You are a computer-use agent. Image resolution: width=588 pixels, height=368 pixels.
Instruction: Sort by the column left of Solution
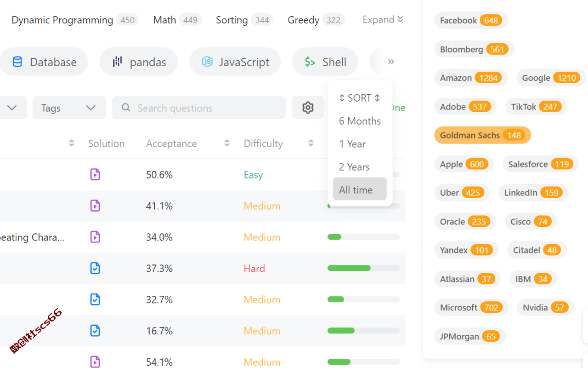71,144
